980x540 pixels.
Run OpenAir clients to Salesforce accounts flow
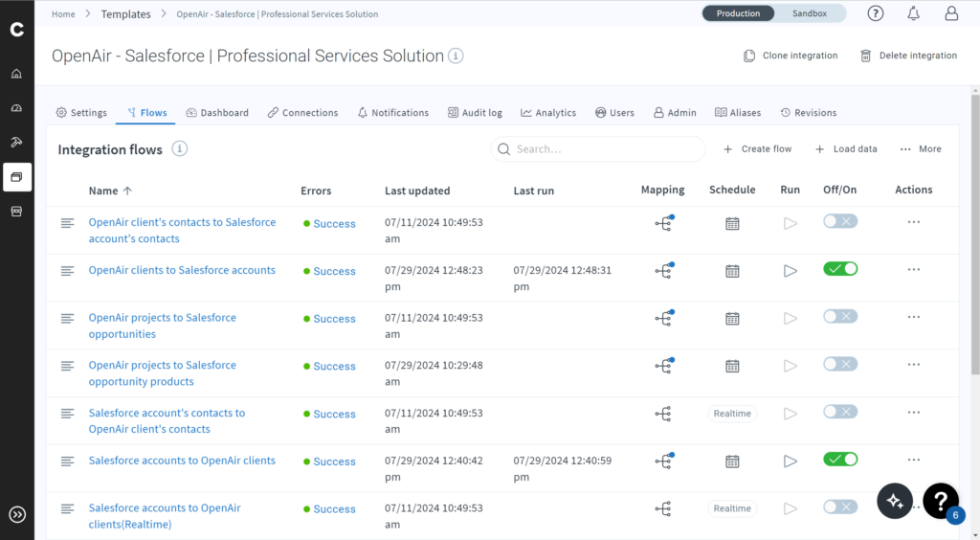(790, 271)
